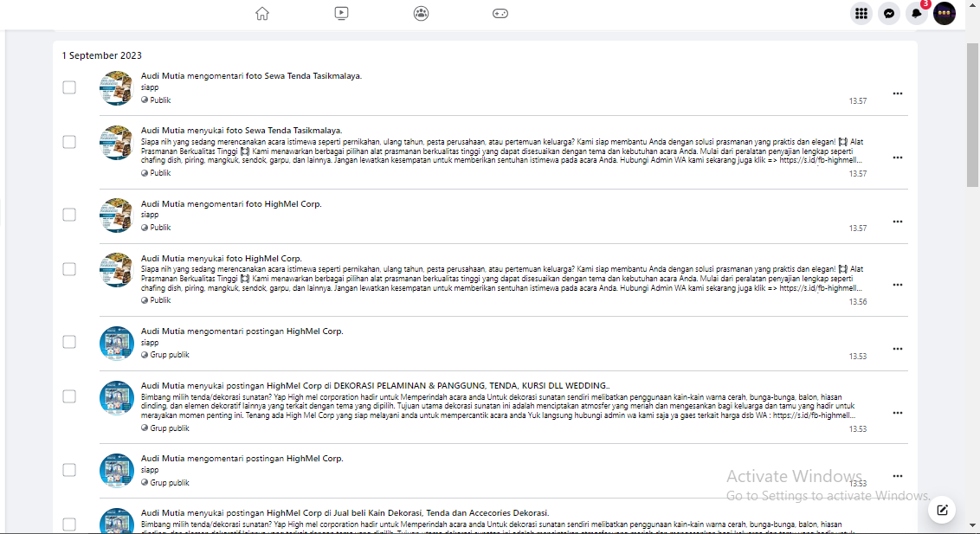The image size is (980, 534).
Task: Open three-dot options for DEKORASI PELAMINAN entry
Action: coord(898,413)
